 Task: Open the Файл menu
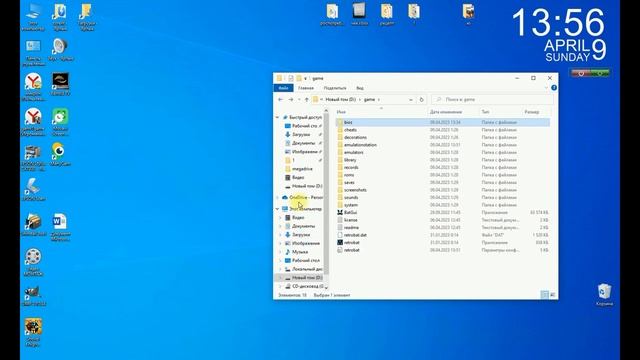[x=283, y=88]
